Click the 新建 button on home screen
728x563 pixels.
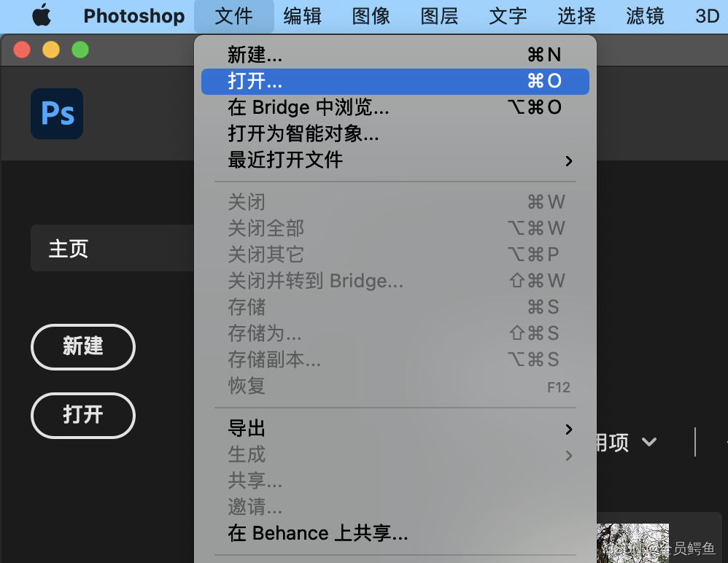(83, 346)
